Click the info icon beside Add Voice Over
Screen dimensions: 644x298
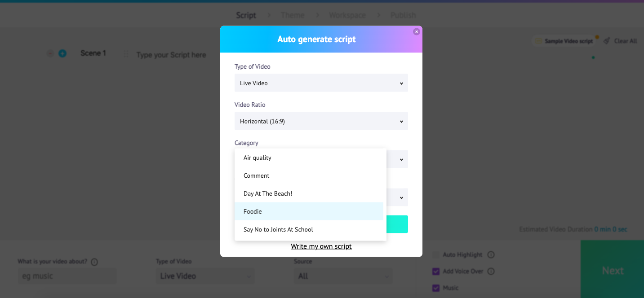pos(491,271)
